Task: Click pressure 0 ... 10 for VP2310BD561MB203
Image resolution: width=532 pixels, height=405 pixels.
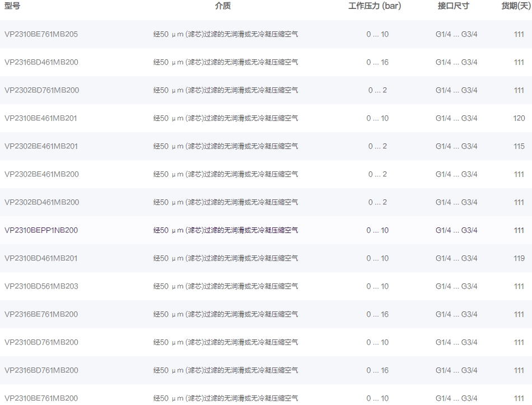Action: pos(377,286)
